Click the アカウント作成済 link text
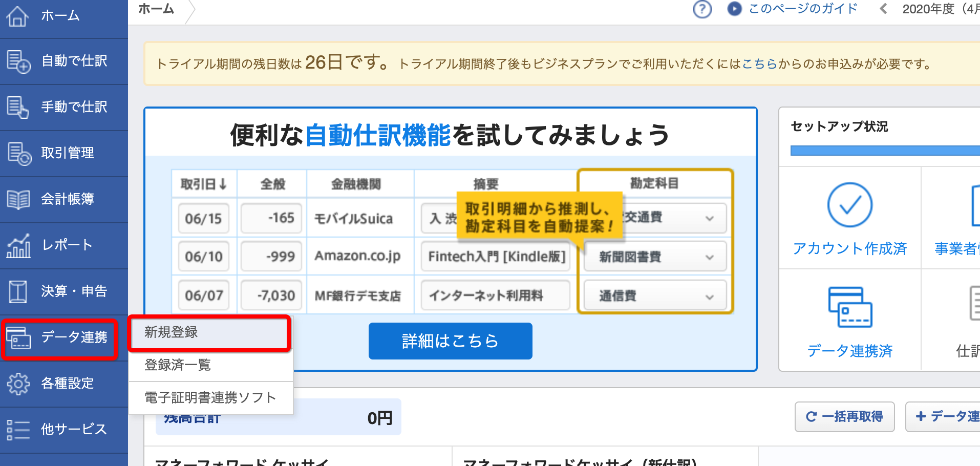Image resolution: width=980 pixels, height=466 pixels. click(849, 249)
